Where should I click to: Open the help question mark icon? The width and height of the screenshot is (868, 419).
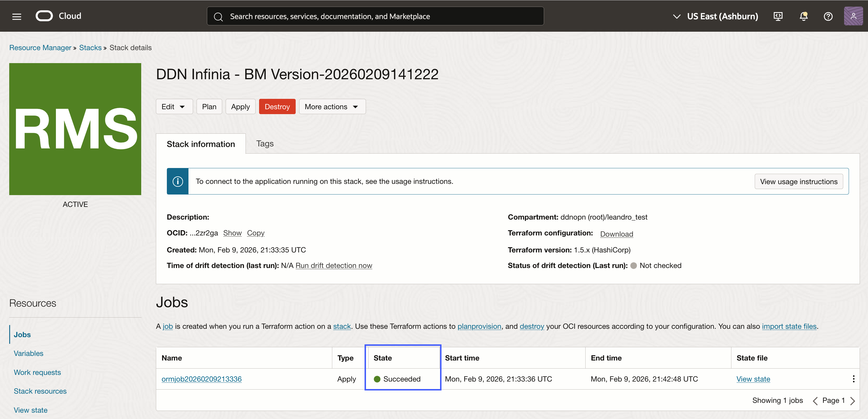coord(828,16)
